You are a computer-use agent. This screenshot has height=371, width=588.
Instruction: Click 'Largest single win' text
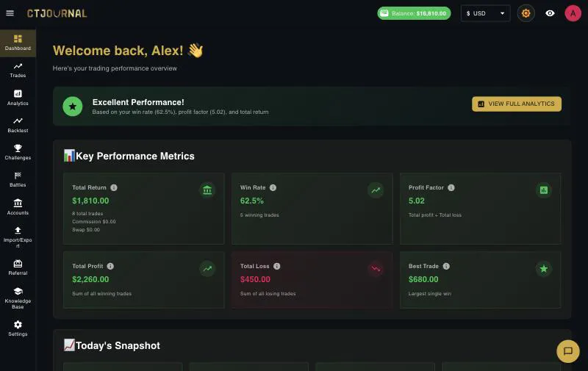(x=430, y=294)
